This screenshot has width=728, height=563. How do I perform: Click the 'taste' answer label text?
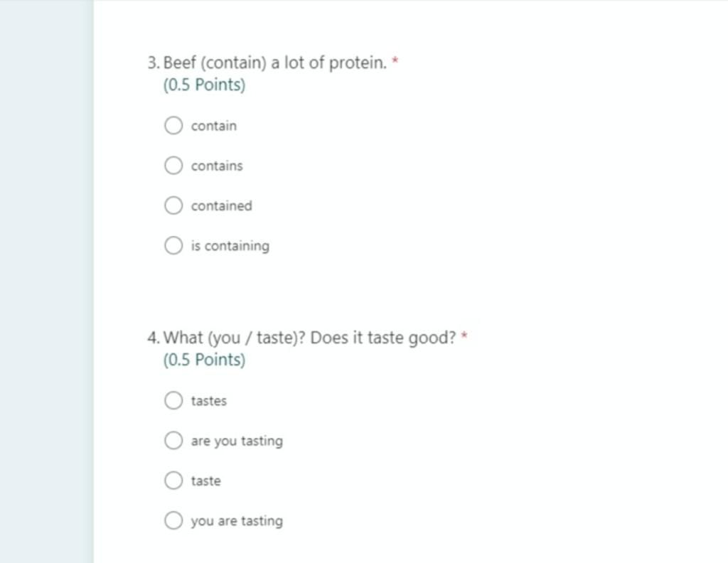pyautogui.click(x=205, y=481)
